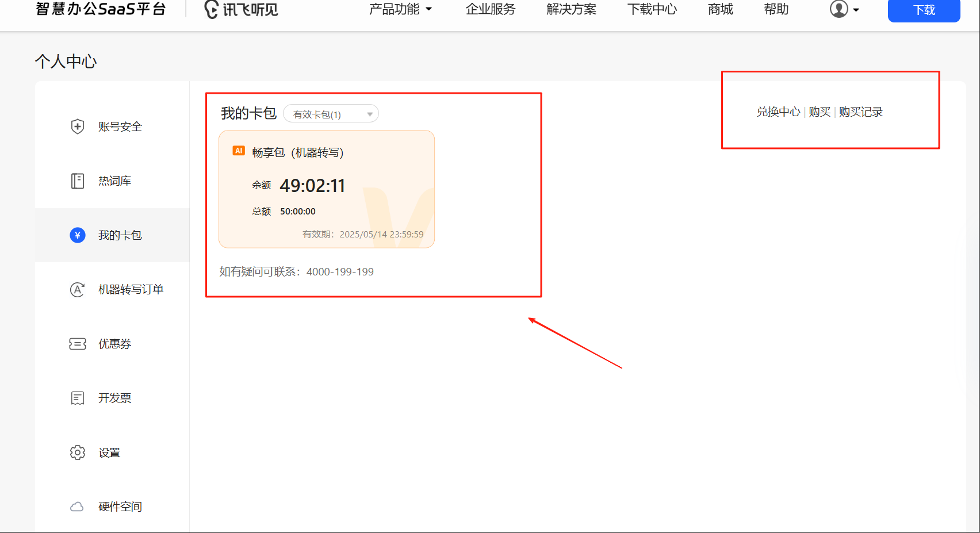Click the cloud icon beside 硬件空间
The width and height of the screenshot is (980, 533).
(x=77, y=507)
